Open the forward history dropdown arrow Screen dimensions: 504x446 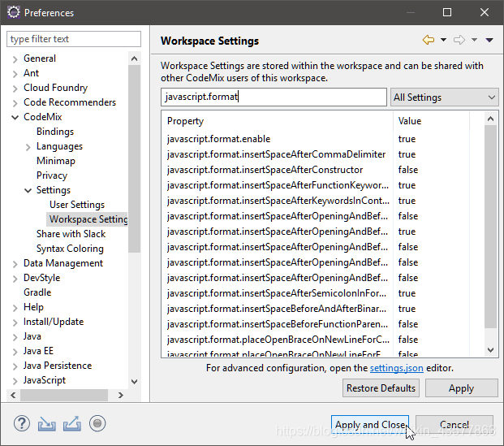474,40
